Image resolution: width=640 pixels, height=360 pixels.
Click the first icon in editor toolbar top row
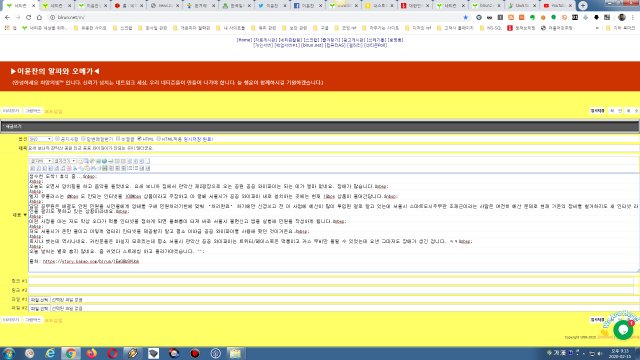(80, 161)
